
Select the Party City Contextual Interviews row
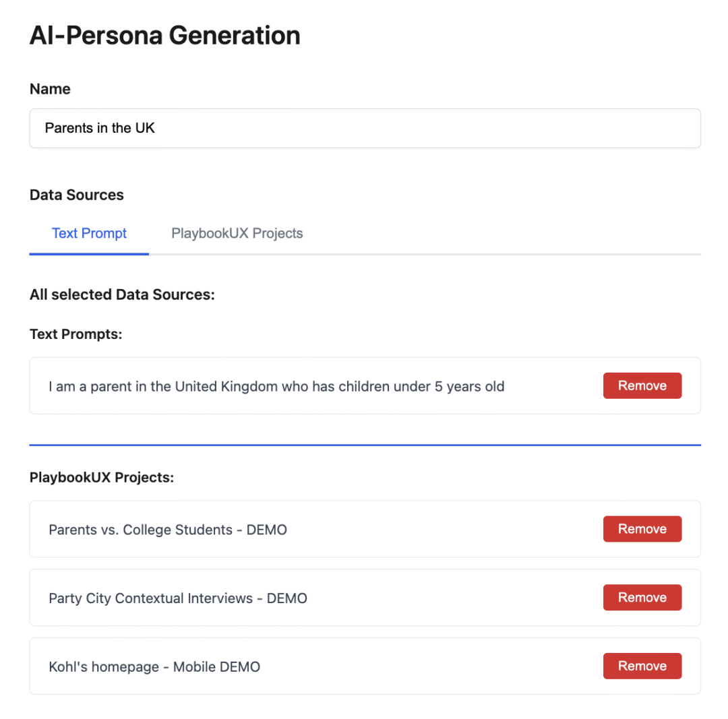pos(178,598)
